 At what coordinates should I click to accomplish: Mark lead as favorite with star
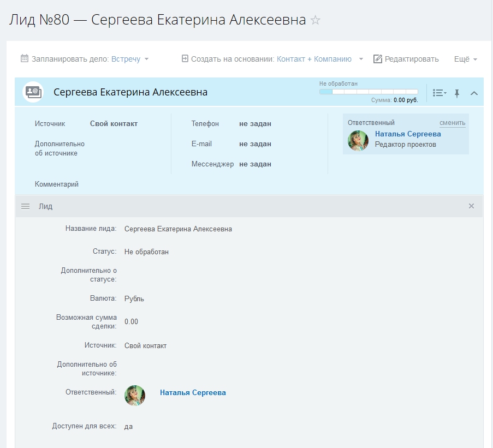tap(315, 20)
